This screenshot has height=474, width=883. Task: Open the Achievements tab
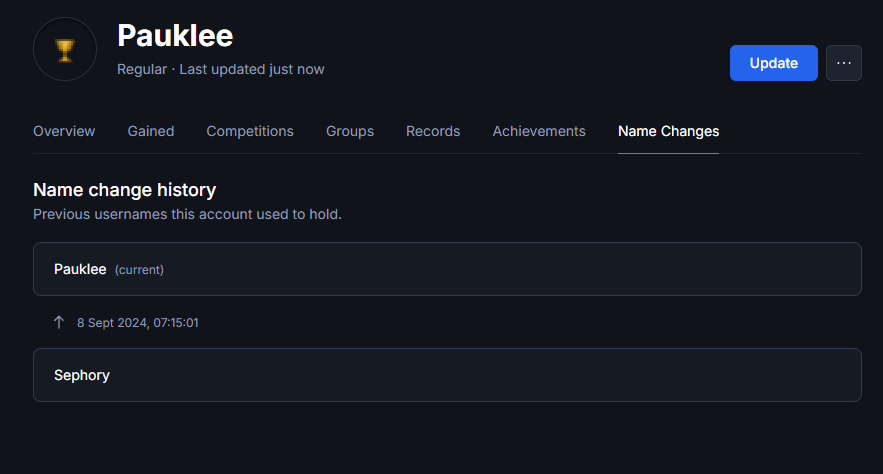click(x=539, y=131)
